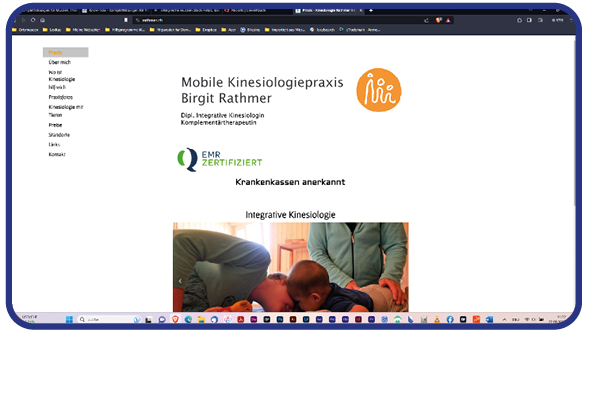This screenshot has width=591, height=413.
Task: Open the Brave Shields lion icon
Action: (x=439, y=20)
